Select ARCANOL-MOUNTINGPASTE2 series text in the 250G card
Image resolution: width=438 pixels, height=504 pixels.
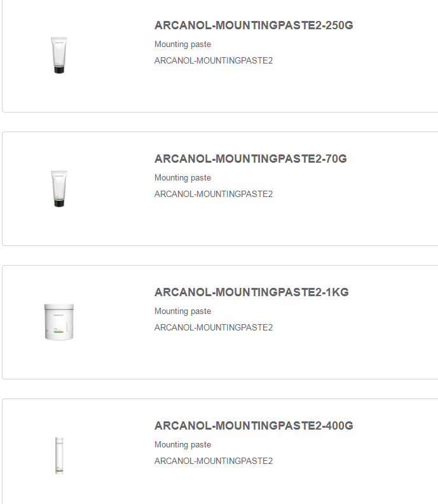click(213, 61)
